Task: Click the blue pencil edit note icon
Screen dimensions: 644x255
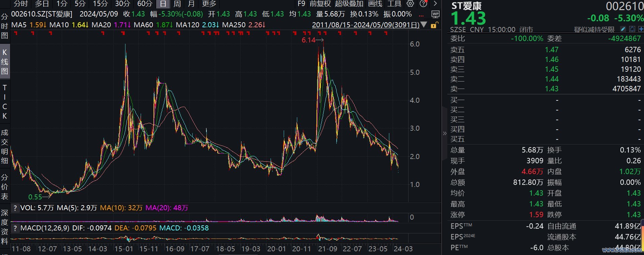Action: pyautogui.click(x=623, y=29)
